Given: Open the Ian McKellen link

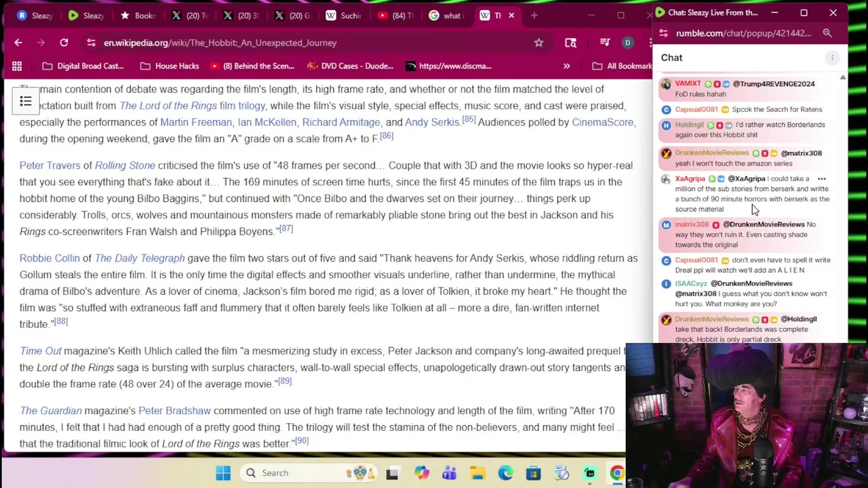Looking at the screenshot, I should (267, 122).
